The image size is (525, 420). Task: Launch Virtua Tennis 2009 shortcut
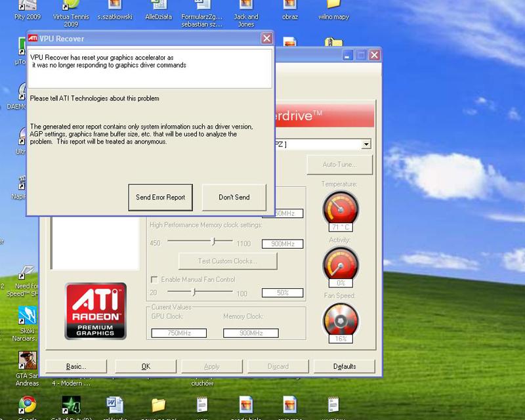pos(71,13)
